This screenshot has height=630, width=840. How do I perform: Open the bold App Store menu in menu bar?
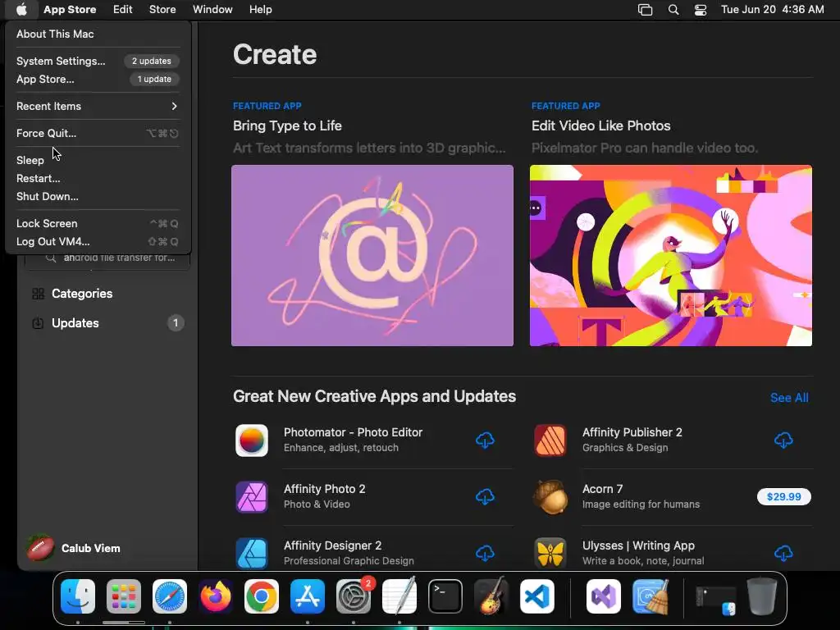[x=70, y=10]
